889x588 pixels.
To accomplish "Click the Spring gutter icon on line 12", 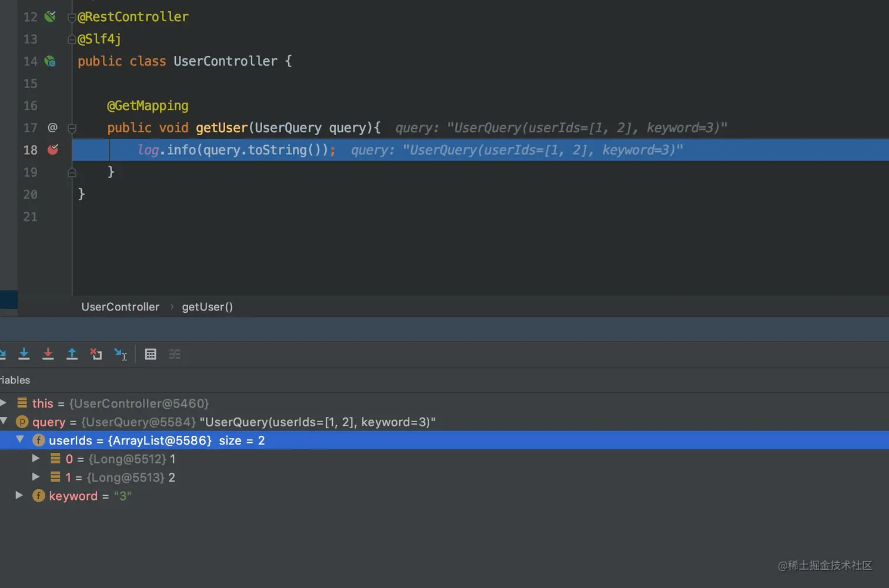I will pyautogui.click(x=51, y=16).
